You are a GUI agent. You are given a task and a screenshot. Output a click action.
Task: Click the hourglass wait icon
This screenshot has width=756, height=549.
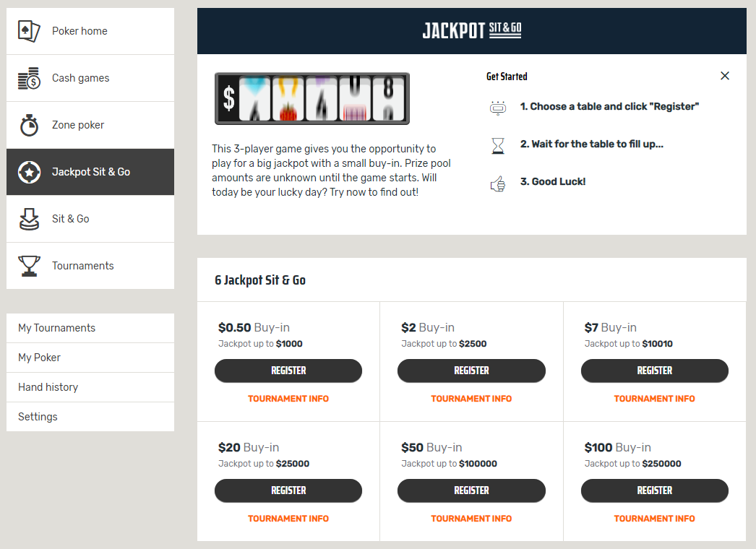[x=498, y=147]
